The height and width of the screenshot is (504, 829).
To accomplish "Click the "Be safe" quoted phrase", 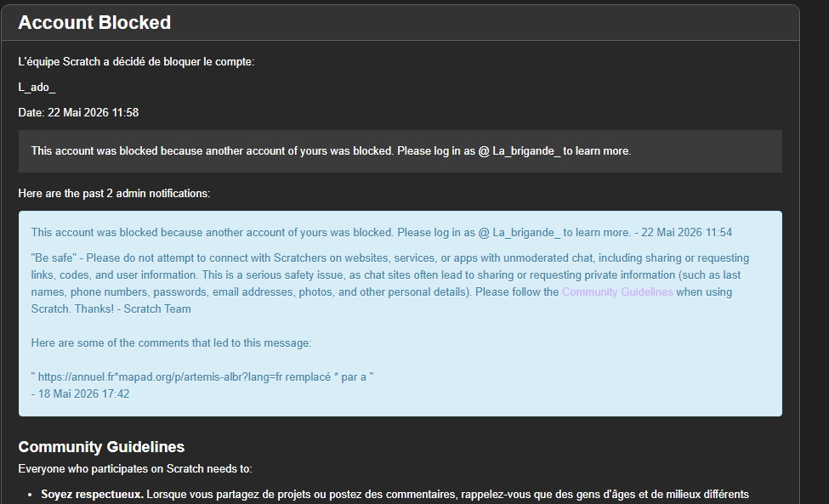I will pyautogui.click(x=54, y=258).
